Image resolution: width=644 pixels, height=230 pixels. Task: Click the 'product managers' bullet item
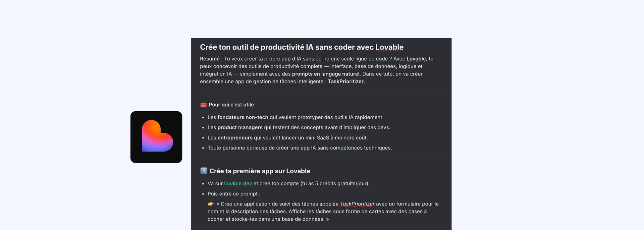pos(299,127)
